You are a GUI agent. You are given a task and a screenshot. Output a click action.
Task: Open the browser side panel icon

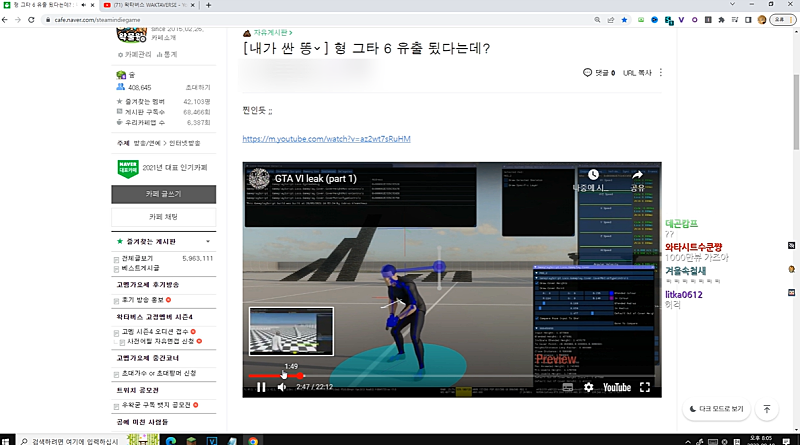748,20
